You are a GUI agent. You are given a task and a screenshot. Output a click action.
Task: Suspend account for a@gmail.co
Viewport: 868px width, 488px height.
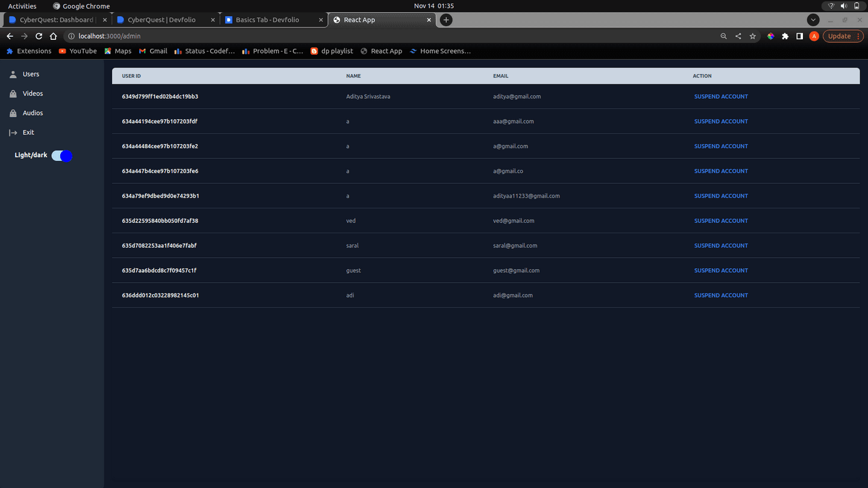coord(721,171)
